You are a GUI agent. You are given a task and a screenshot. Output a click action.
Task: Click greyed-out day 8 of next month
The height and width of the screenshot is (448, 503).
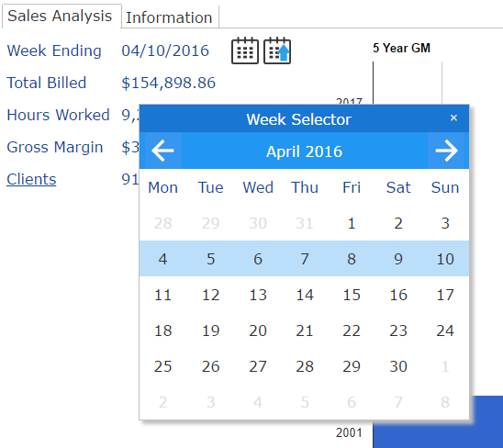(445, 402)
